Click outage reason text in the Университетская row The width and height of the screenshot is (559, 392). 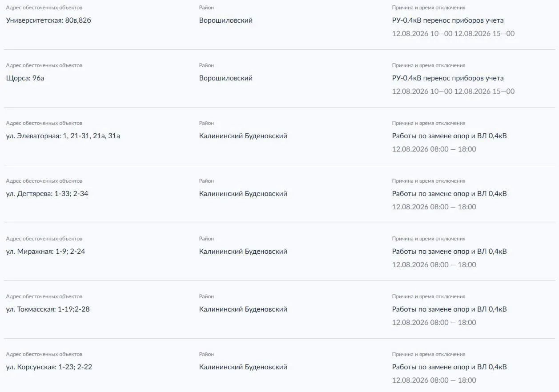(x=448, y=20)
